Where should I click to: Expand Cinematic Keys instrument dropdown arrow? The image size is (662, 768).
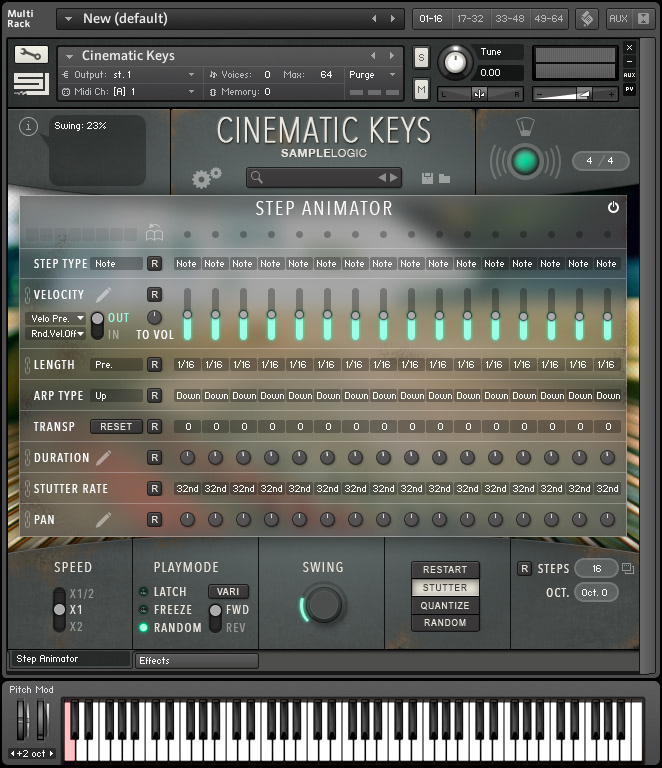(69, 56)
